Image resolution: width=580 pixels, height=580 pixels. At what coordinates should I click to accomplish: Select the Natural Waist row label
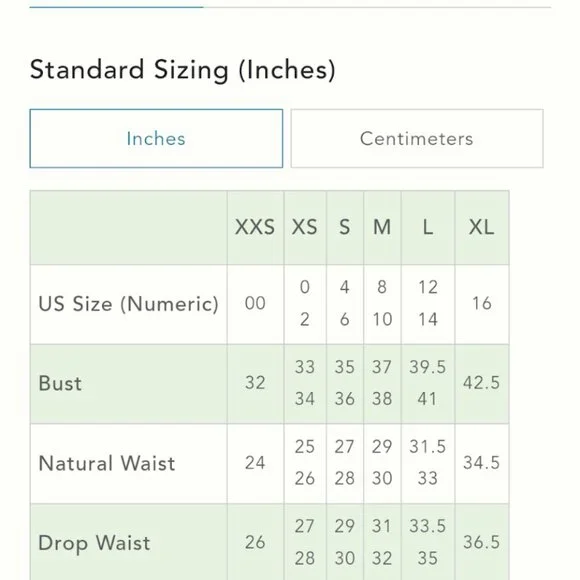pyautogui.click(x=107, y=463)
